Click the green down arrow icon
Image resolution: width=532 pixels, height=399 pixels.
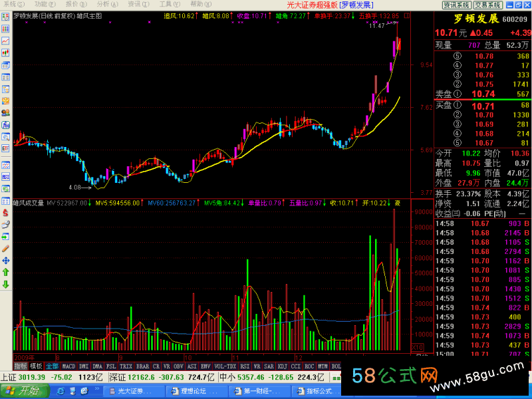5,285
